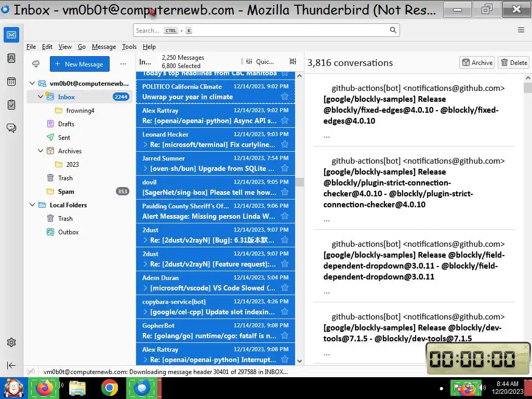This screenshot has height=399, width=532.
Task: Expand the Leonard Hecker message thread
Action: point(145,144)
